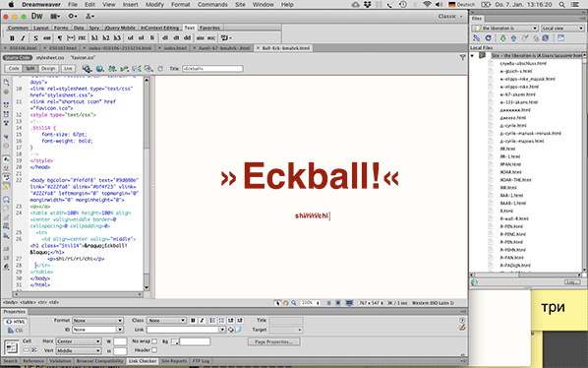
Task: Insert ordered list with ol icon
Action: 141,38
